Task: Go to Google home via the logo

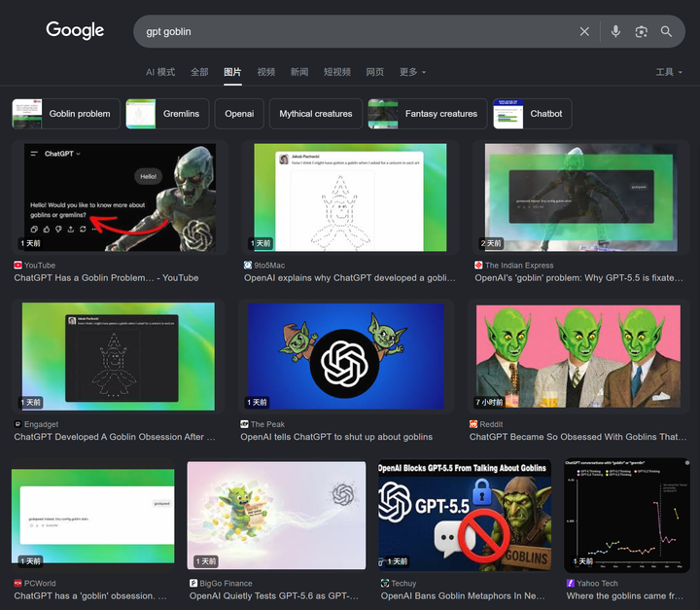Action: coord(75,30)
